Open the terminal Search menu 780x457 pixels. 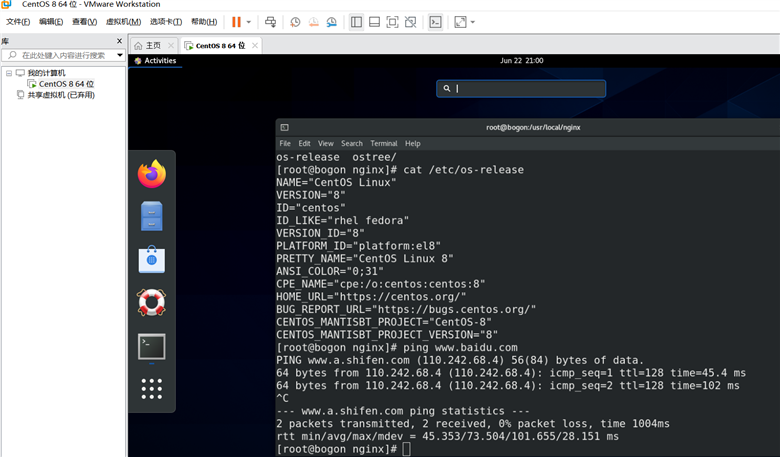pyautogui.click(x=352, y=143)
